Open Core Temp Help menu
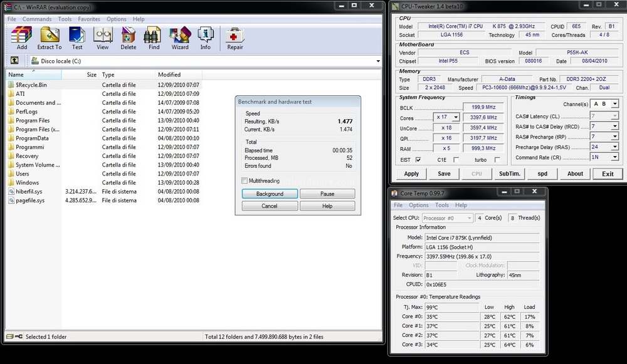This screenshot has width=627, height=364. (461, 205)
